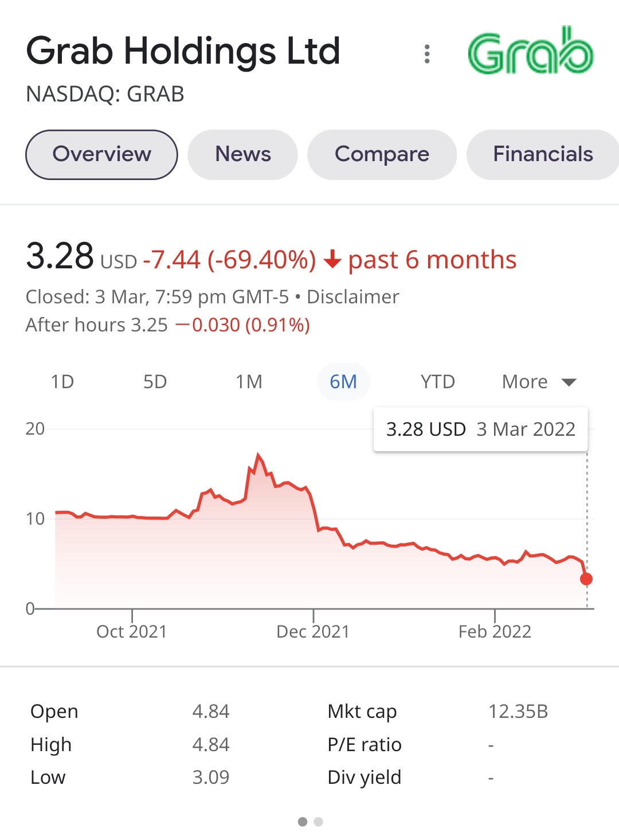
Task: Open the three-dot more options menu
Action: [x=427, y=54]
